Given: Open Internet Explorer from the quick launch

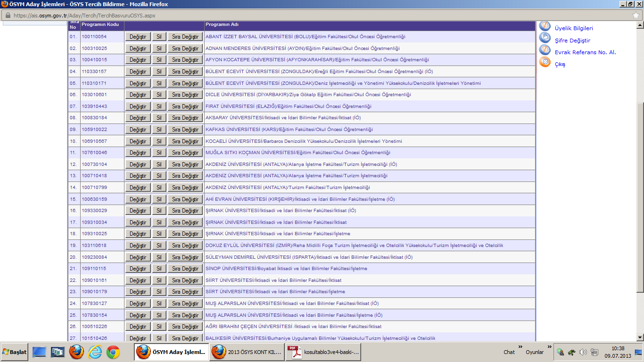Looking at the screenshot, I should click(x=95, y=352).
